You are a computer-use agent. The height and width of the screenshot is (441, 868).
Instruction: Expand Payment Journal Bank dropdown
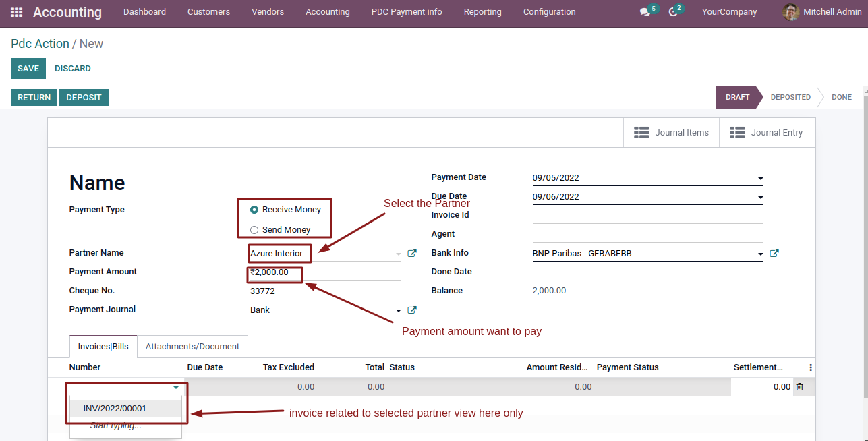[x=398, y=311]
